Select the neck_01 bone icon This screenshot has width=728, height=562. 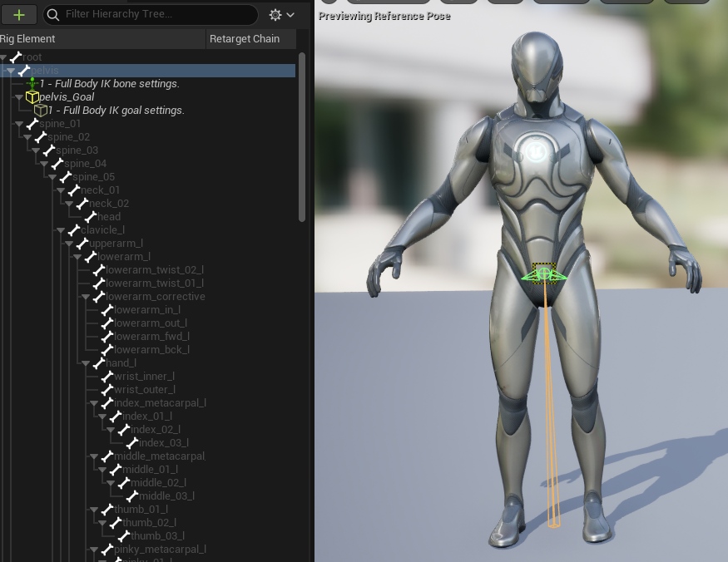pyautogui.click(x=74, y=190)
